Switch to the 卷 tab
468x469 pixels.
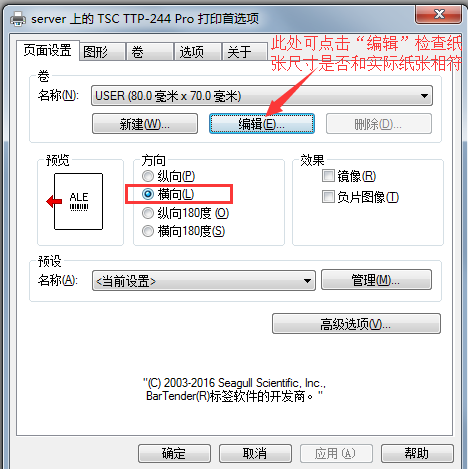[150, 52]
